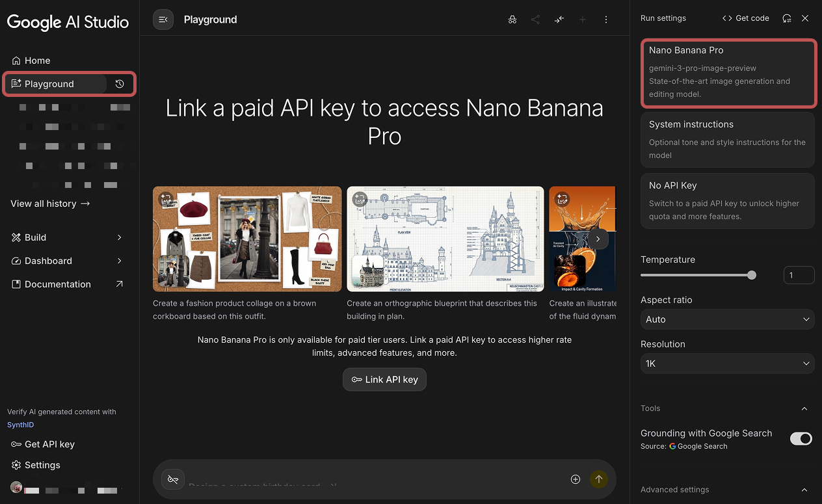This screenshot has width=822, height=504.
Task: Open the fashion collage example thumbnail
Action: pos(247,239)
